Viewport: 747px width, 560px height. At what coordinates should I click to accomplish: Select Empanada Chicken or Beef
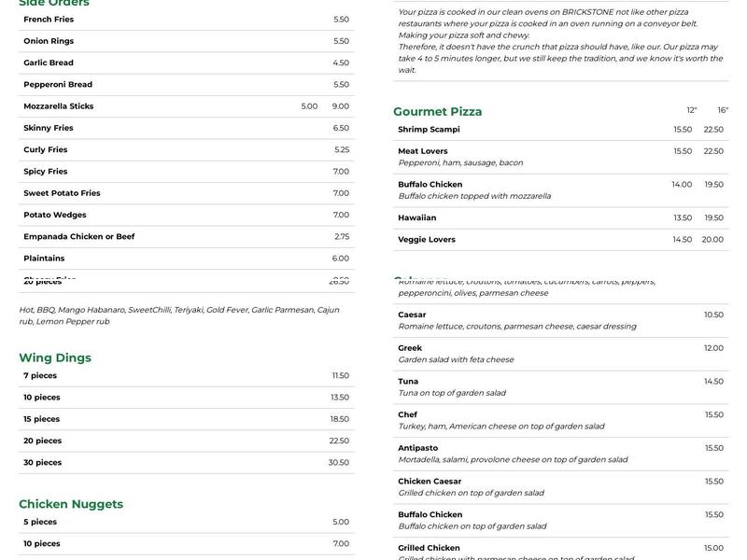tap(79, 237)
